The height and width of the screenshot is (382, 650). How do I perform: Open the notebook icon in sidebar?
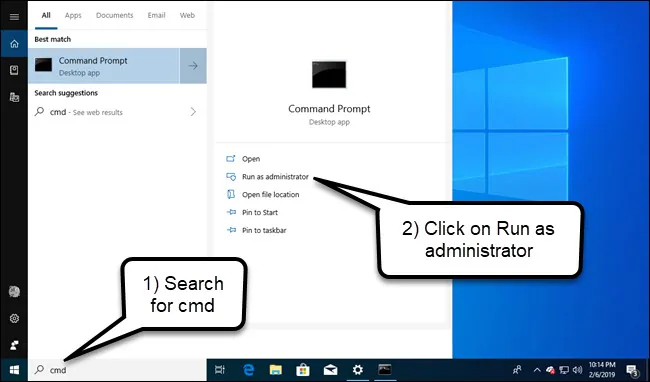pos(14,70)
